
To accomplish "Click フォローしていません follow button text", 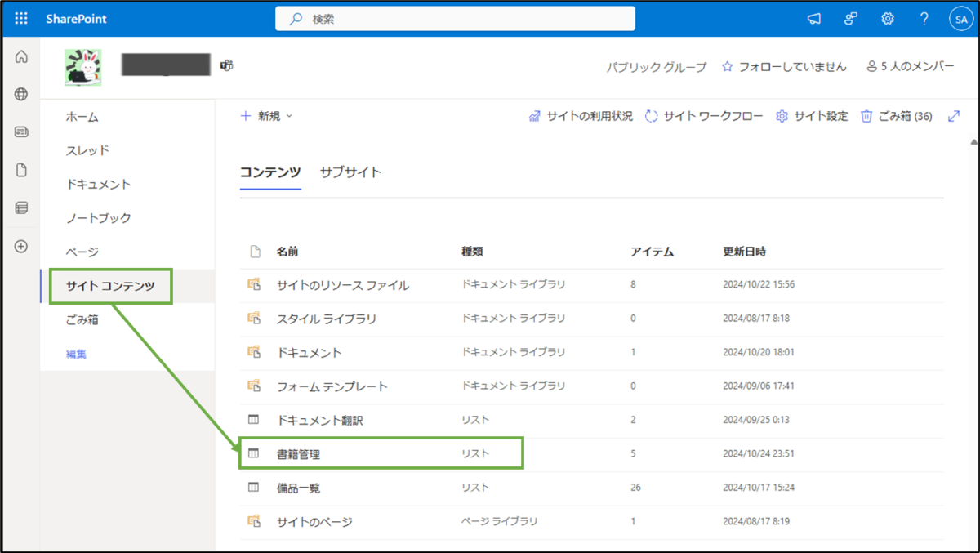I will click(792, 67).
